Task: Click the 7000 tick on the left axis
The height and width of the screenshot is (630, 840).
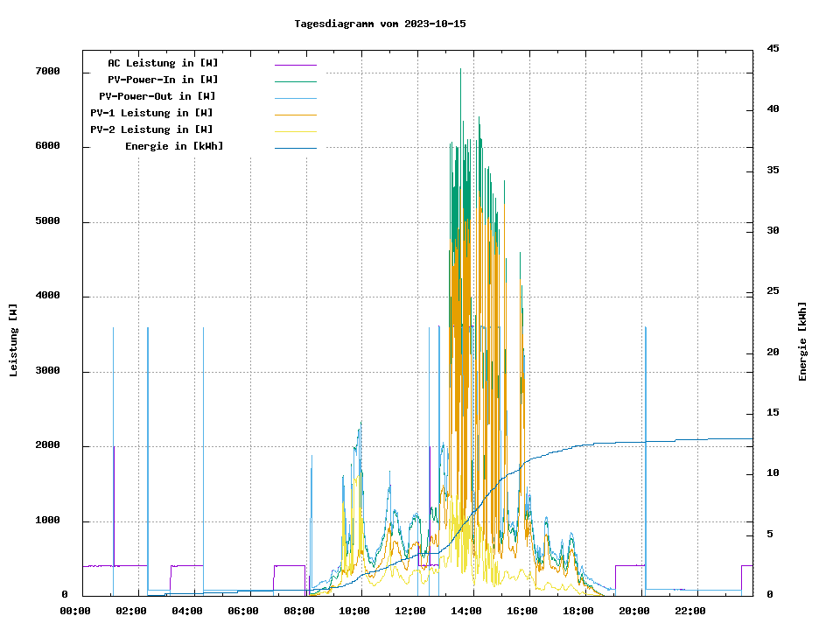Action: coord(47,72)
